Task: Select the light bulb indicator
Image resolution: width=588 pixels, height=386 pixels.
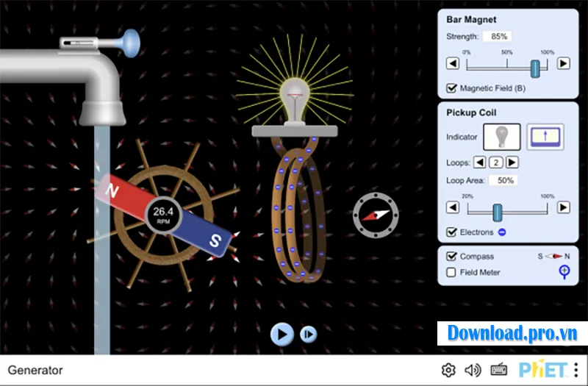Action: (502, 137)
